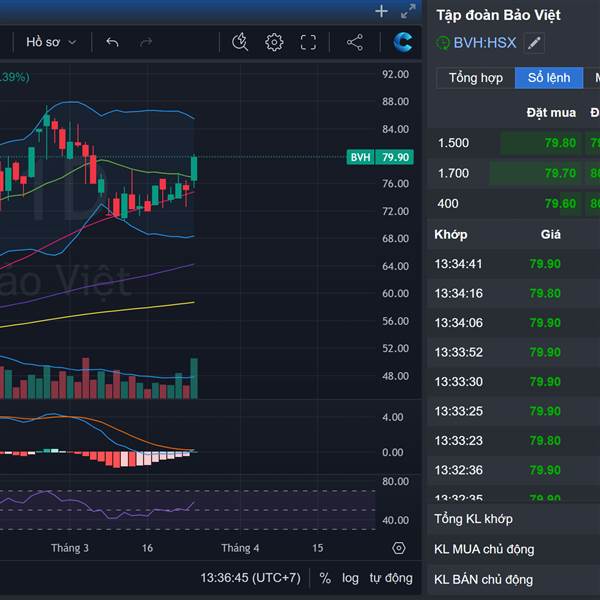The height and width of the screenshot is (600, 600).
Task: Click the Khớp column header
Action: coord(451,234)
